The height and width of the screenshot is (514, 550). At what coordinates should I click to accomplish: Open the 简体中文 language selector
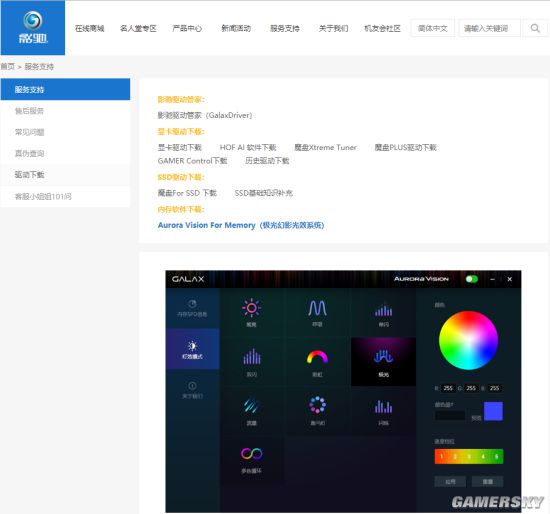[432, 28]
